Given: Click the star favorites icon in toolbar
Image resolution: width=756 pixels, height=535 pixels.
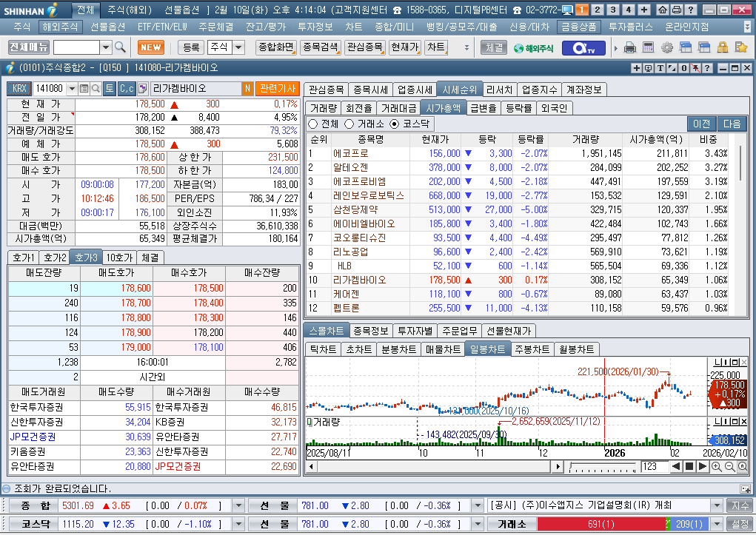Looking at the screenshot, I should (x=740, y=47).
